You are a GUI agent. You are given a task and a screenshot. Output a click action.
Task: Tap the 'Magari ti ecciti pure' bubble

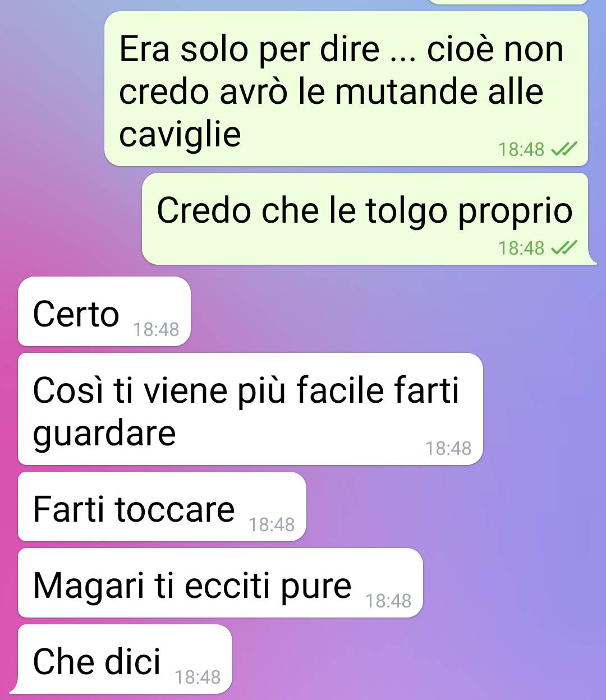point(221,583)
